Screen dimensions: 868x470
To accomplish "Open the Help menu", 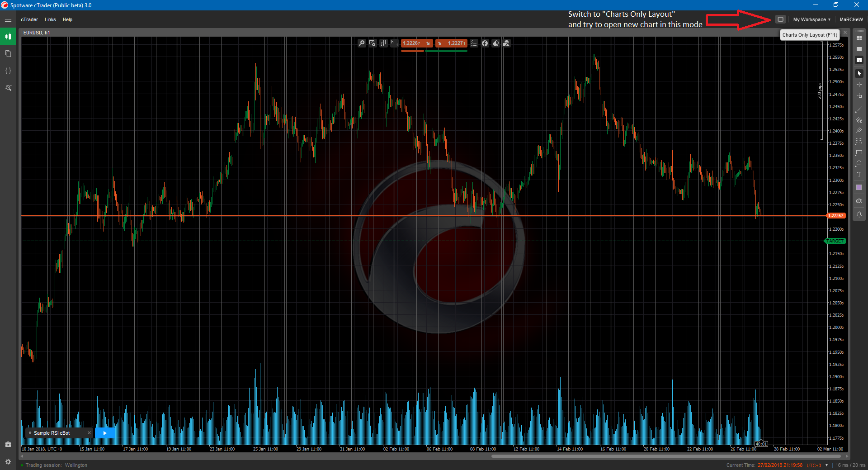I will coord(67,19).
